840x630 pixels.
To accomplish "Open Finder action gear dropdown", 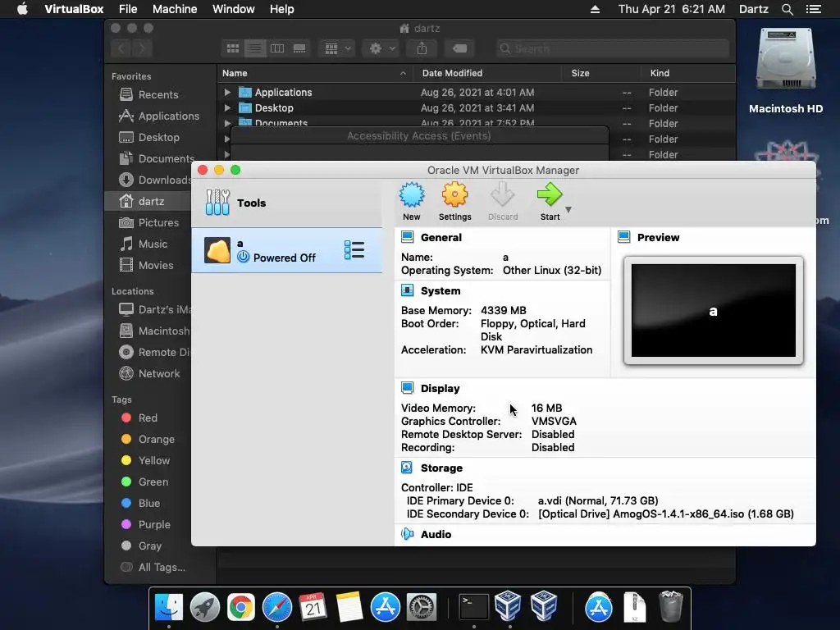I will (x=381, y=48).
